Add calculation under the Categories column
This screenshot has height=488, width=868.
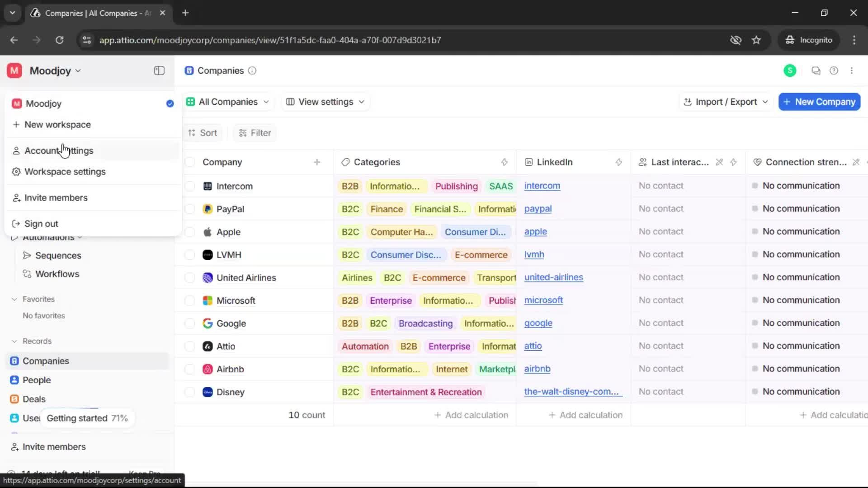point(471,415)
